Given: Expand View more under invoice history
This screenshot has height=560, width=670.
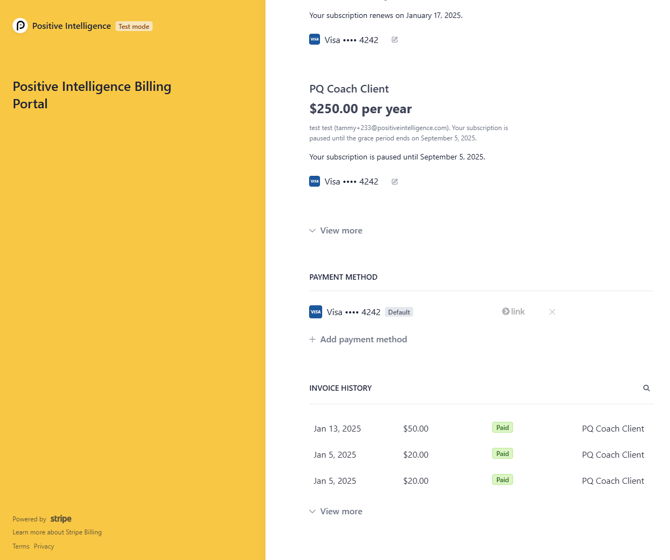Looking at the screenshot, I should point(336,512).
